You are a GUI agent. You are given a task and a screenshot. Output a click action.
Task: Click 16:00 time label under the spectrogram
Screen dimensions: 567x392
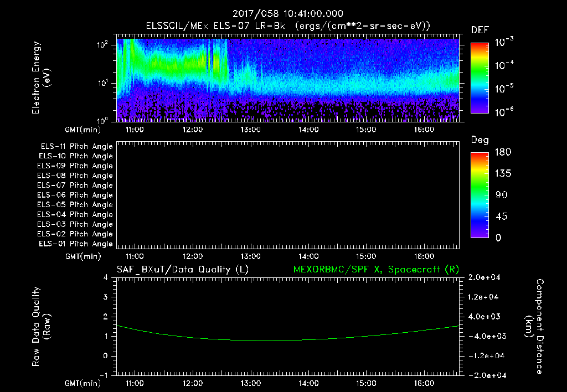424,130
